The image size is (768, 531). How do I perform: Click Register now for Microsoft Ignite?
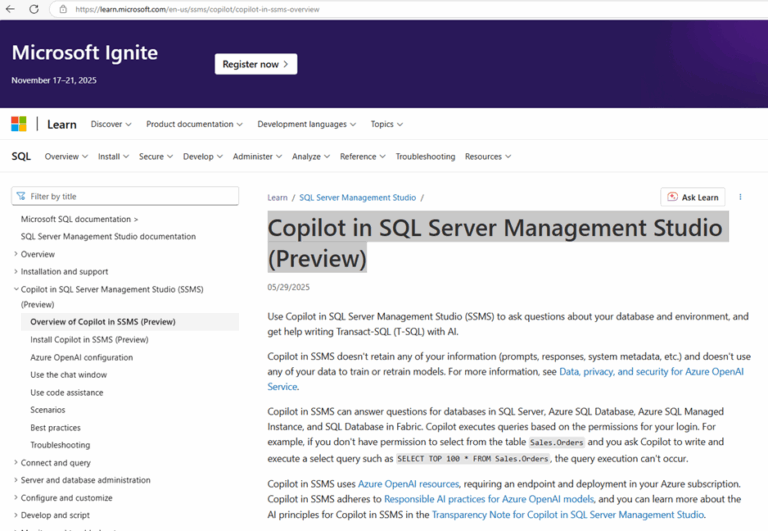tap(255, 64)
